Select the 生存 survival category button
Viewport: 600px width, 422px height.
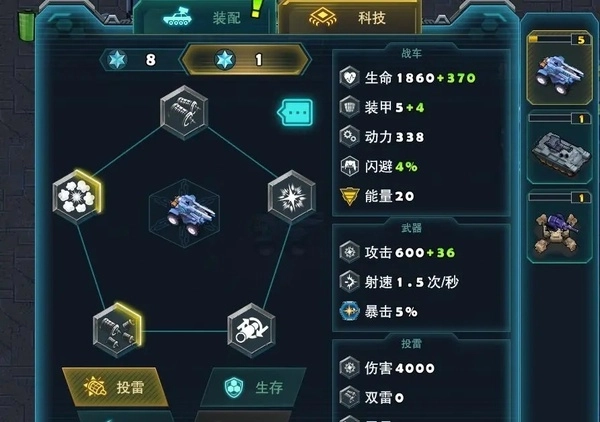[x=253, y=387]
